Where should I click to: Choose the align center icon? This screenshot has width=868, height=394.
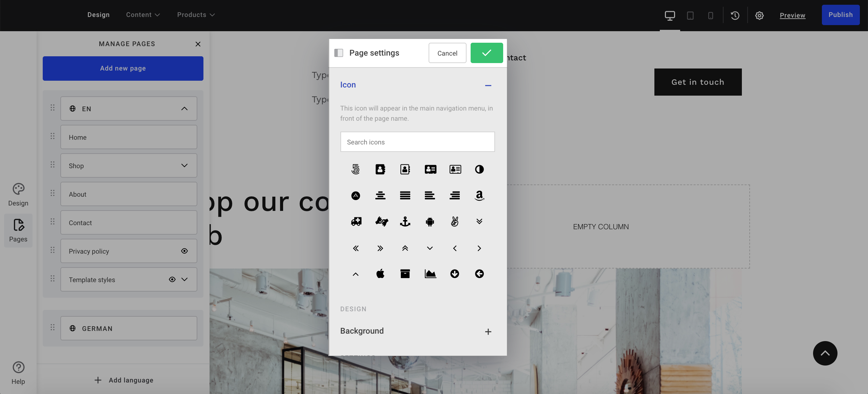tap(380, 196)
